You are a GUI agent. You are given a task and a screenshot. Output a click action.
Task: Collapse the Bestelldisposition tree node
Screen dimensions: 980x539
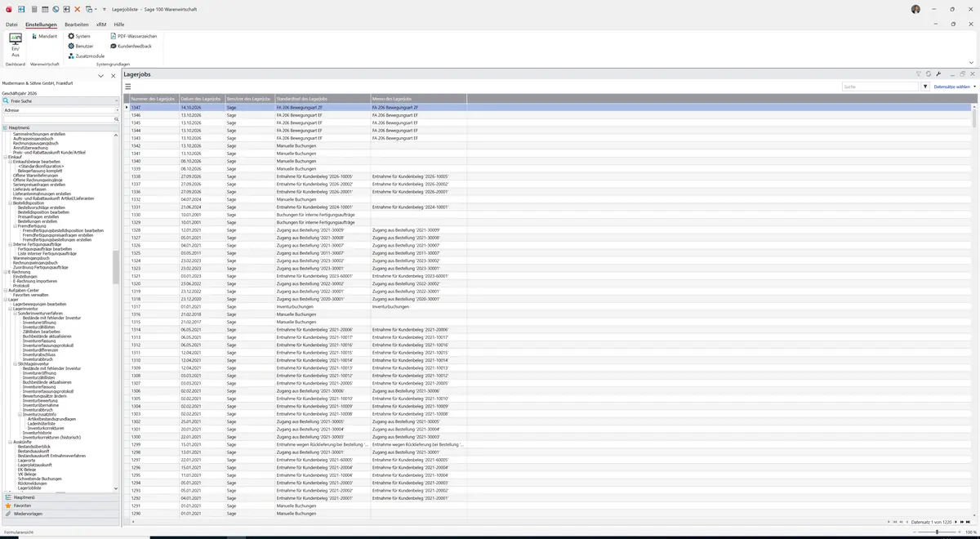tap(10, 203)
